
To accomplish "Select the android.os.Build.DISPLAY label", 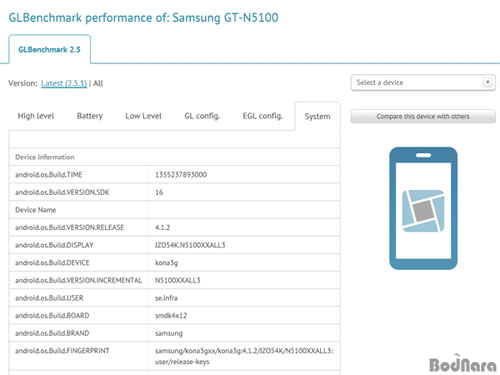I will [x=54, y=245].
